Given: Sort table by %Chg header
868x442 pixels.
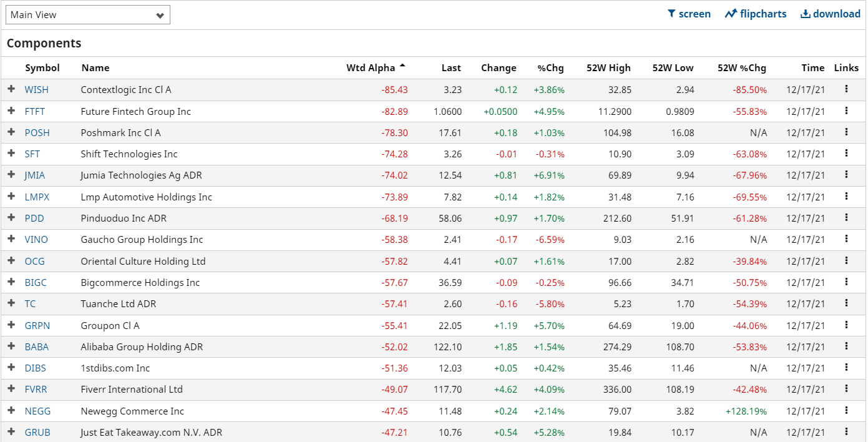Looking at the screenshot, I should click(550, 68).
